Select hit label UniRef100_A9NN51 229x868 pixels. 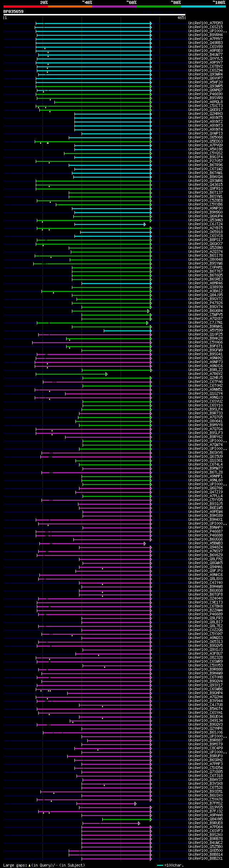[205, 390]
